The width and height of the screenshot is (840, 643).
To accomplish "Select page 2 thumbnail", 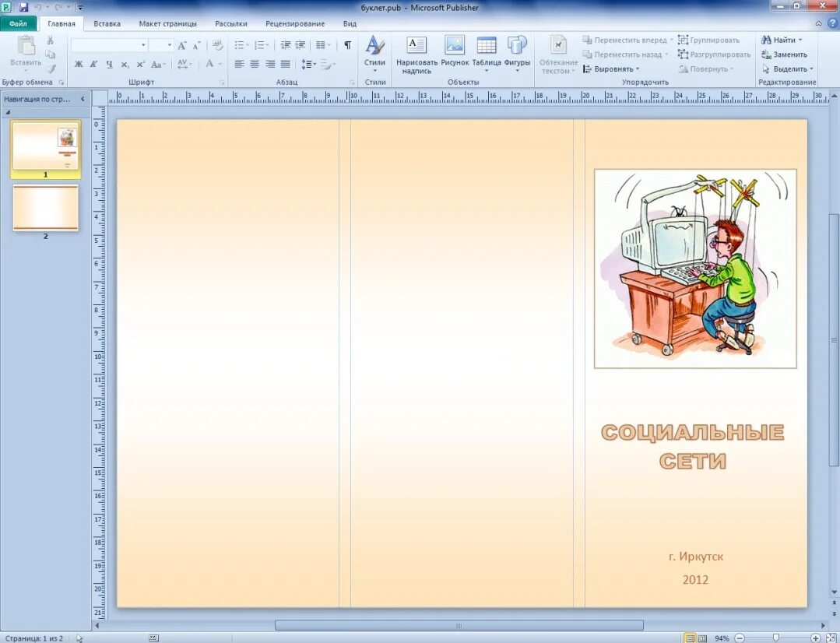I will (45, 208).
